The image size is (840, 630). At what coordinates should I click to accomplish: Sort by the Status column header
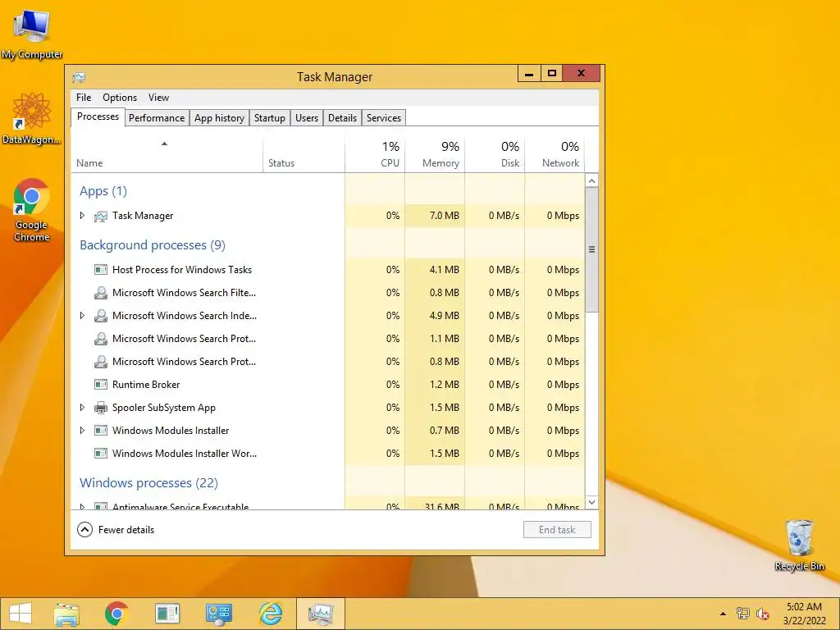point(304,155)
